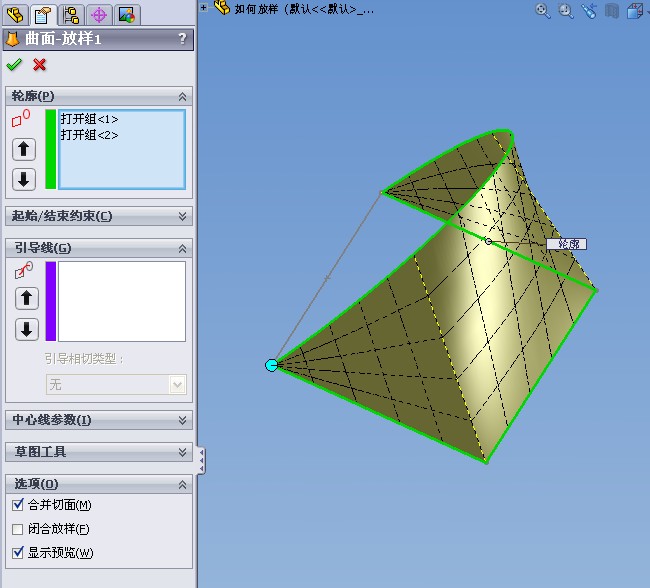Click the Section View icon
This screenshot has height=588, width=650.
click(x=612, y=10)
